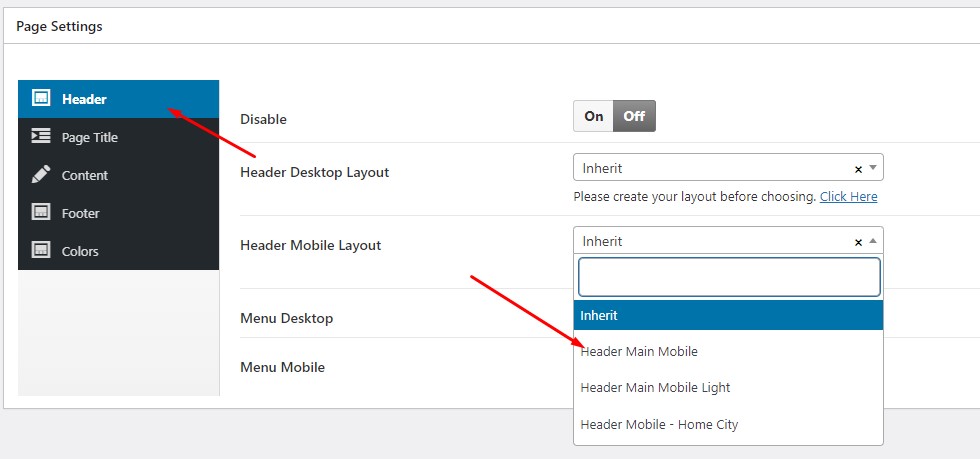Collapse the Header Mobile Layout dropdown arrow
Screen dimensions: 980x459
[x=872, y=241]
